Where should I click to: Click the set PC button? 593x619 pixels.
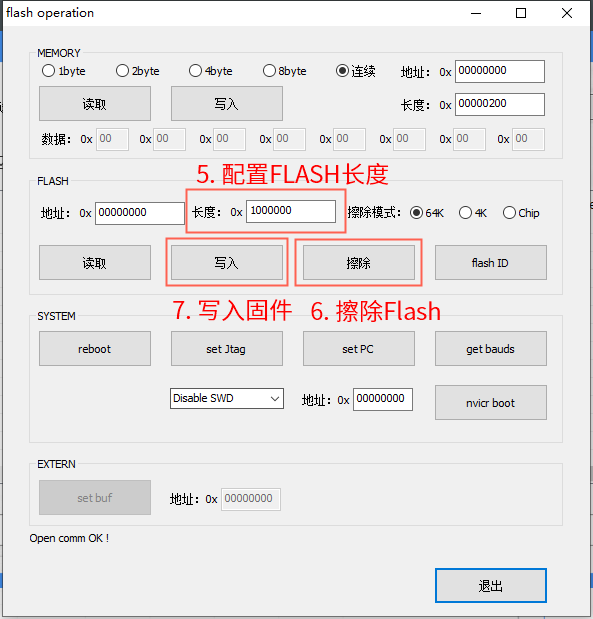pyautogui.click(x=358, y=349)
